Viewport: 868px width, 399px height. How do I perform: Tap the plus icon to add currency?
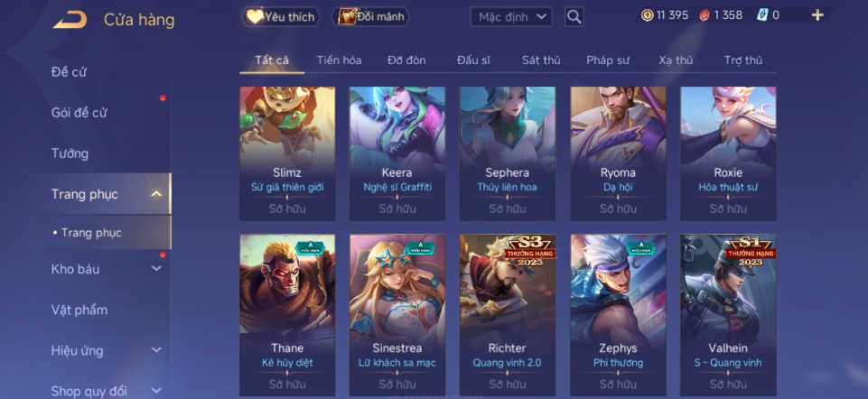tap(817, 15)
